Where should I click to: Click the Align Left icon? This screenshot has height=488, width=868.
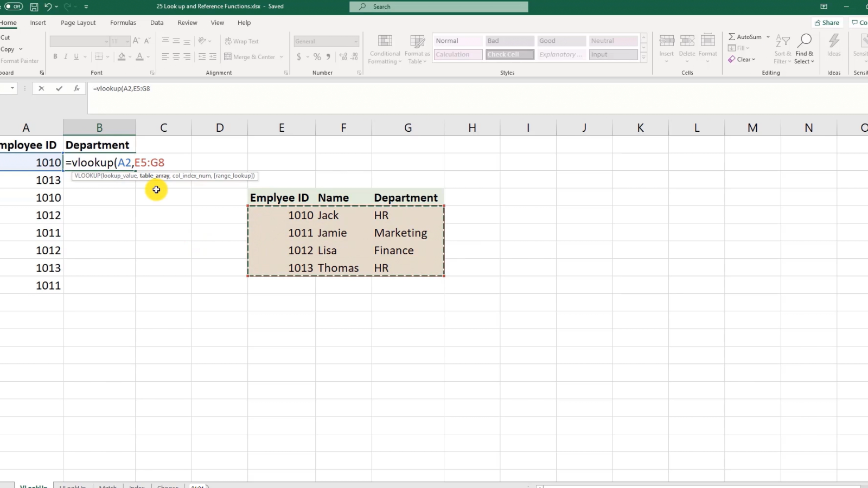click(x=165, y=56)
